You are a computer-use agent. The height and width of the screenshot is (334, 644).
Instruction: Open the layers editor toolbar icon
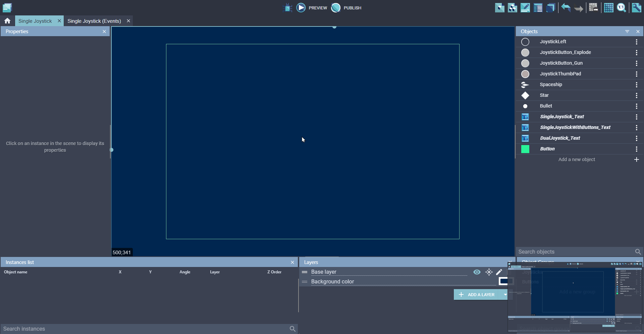tap(551, 8)
